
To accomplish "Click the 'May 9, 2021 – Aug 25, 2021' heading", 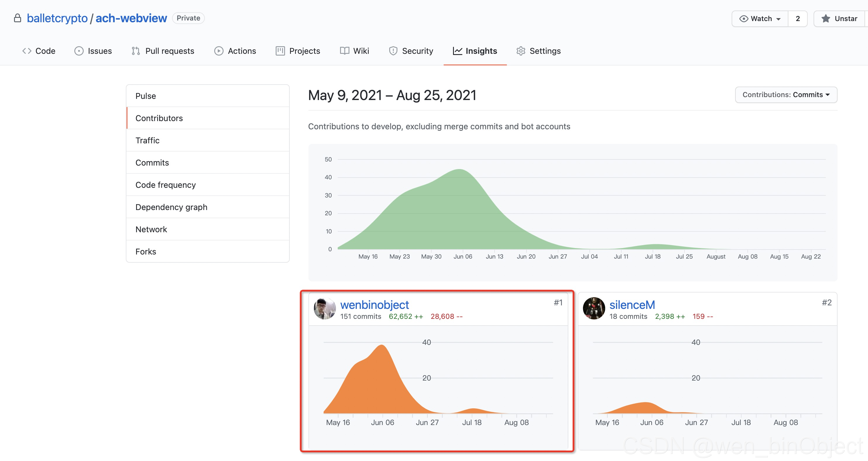I will 392,95.
